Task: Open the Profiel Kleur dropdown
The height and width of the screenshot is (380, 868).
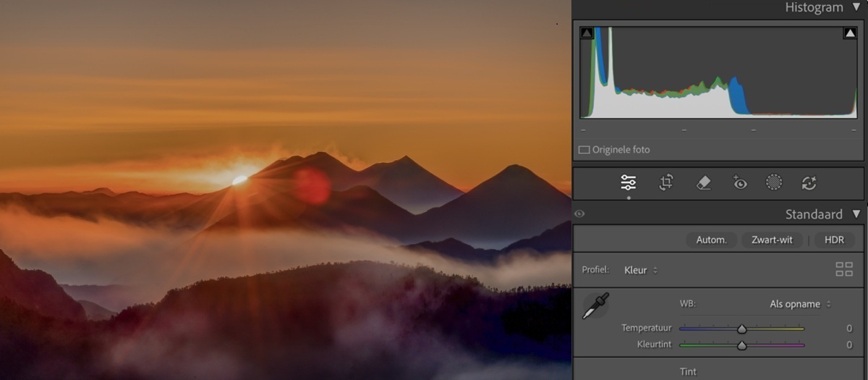Action: 641,270
